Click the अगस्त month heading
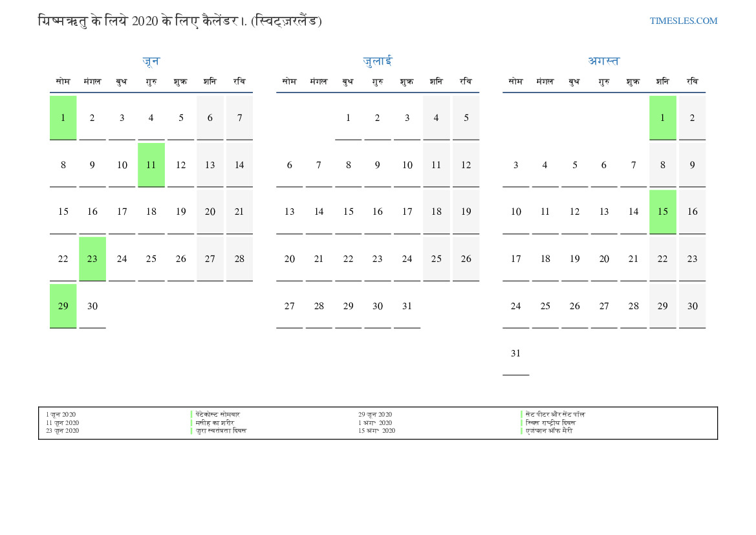Screen dimensions: 756x535 (x=603, y=61)
